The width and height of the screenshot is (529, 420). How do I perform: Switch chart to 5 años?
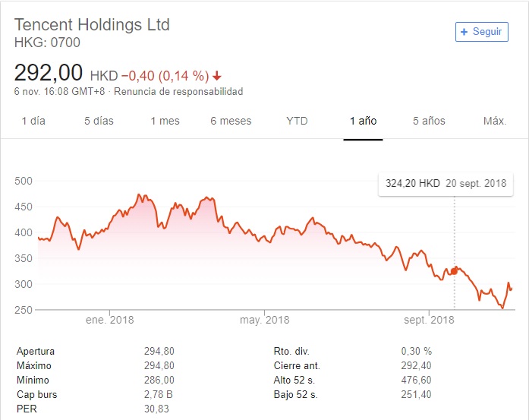coord(429,121)
